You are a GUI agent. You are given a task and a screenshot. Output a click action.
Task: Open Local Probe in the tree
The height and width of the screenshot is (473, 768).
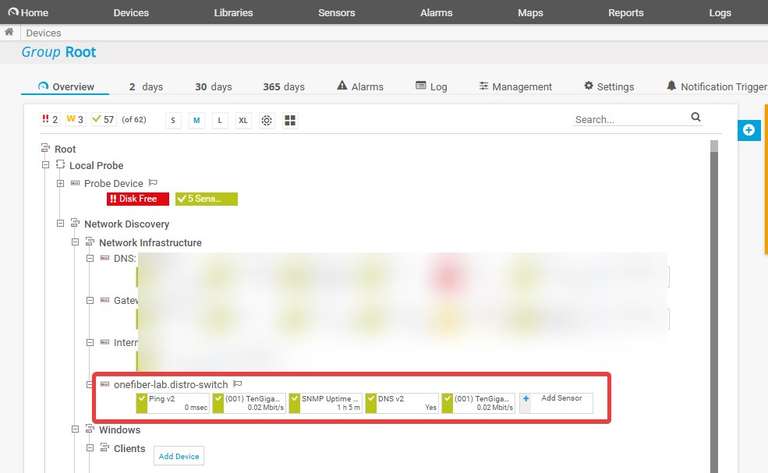(x=96, y=166)
